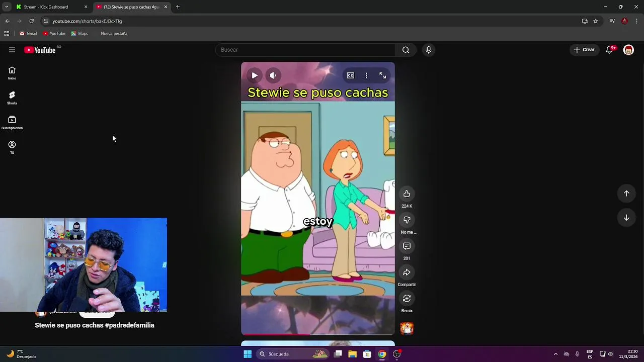This screenshot has width=644, height=362.
Task: Open the media controls icon
Action: [612, 21]
